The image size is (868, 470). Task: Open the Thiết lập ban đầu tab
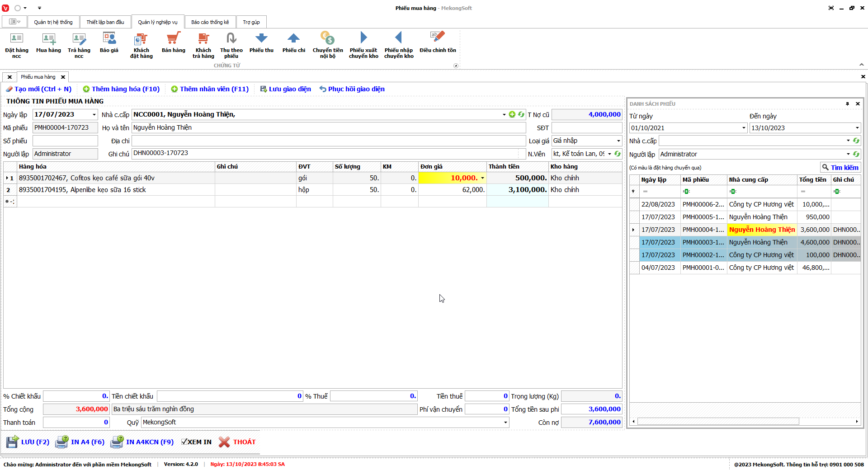pyautogui.click(x=105, y=22)
